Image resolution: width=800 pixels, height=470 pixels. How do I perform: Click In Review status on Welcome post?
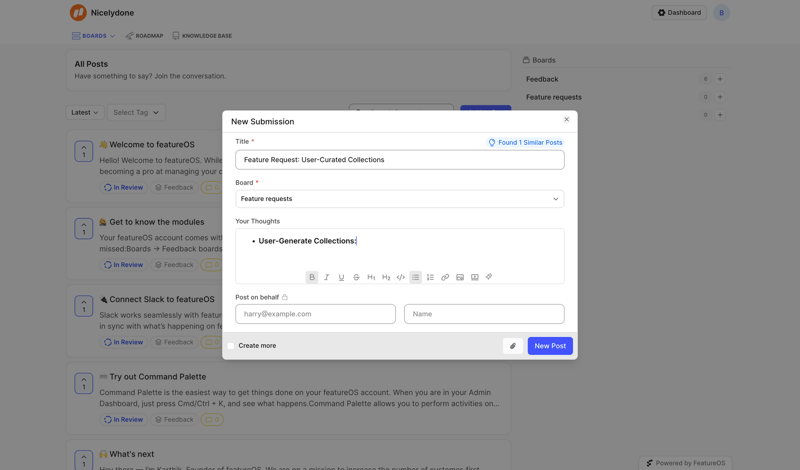pos(123,187)
